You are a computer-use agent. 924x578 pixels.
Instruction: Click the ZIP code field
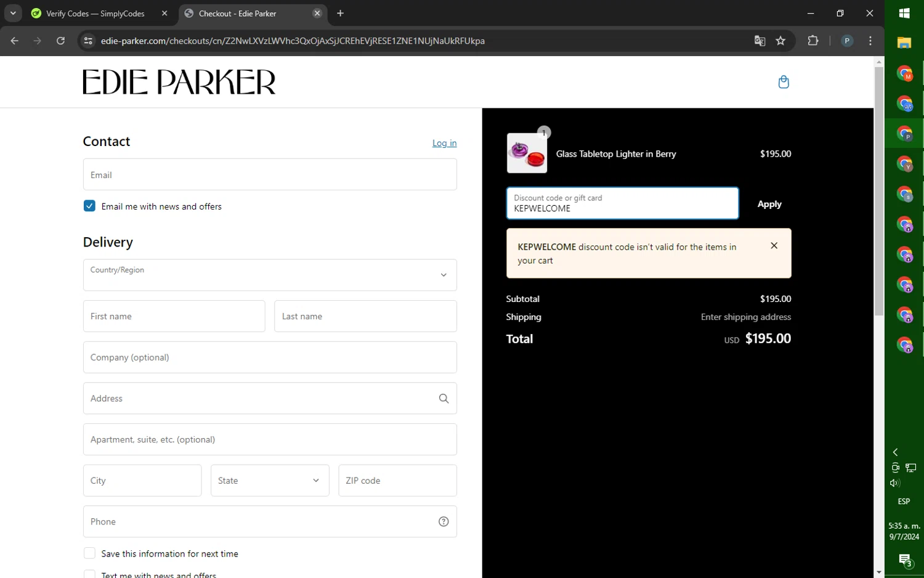pos(397,481)
